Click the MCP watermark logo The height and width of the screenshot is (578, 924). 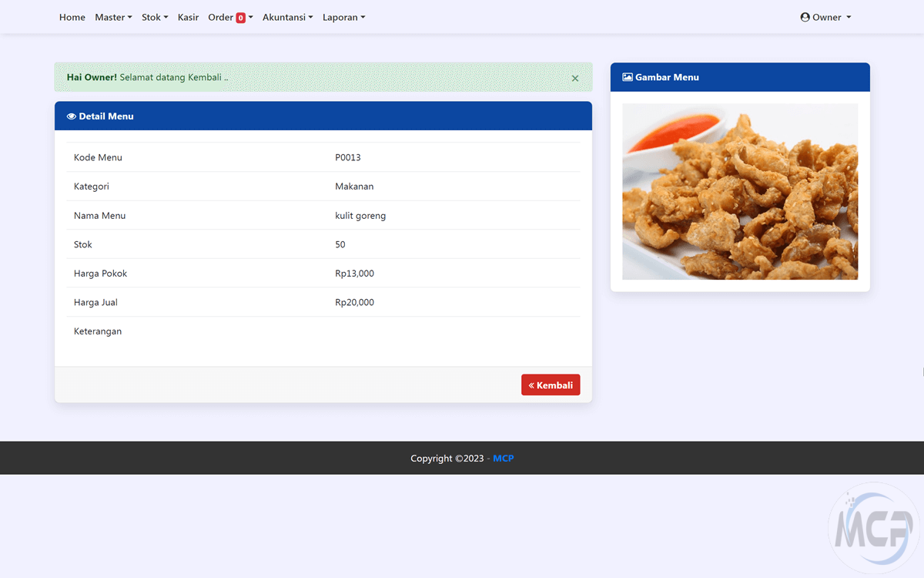(873, 529)
